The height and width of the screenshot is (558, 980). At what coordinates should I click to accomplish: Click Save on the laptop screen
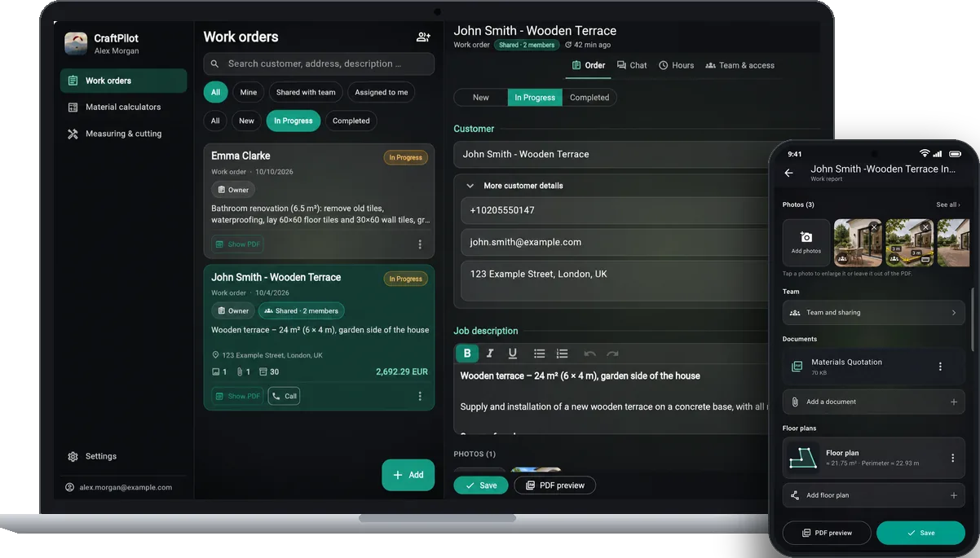point(481,485)
